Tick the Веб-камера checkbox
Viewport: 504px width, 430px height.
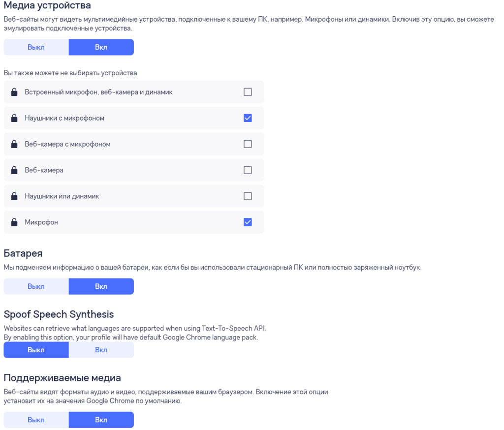click(248, 170)
